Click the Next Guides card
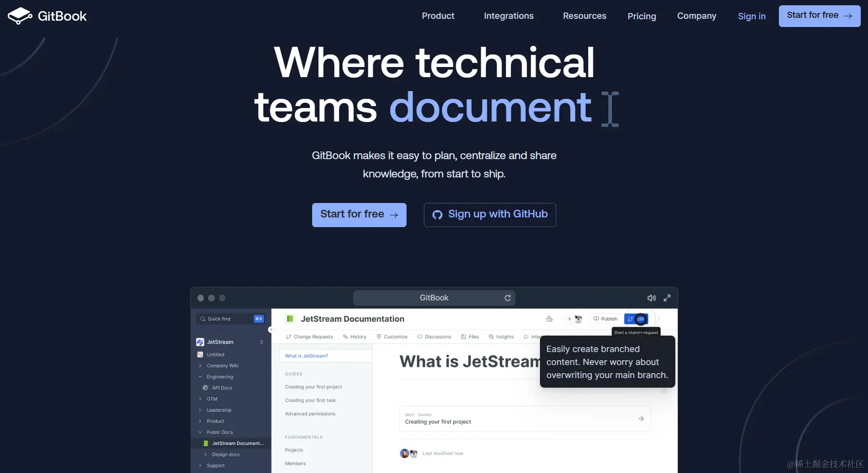The height and width of the screenshot is (473, 868). 525,419
